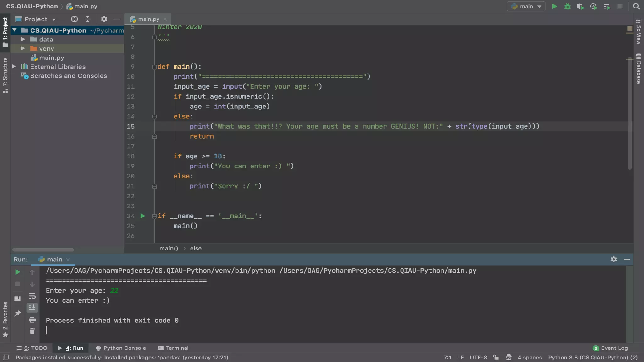Click the locate file crosshair icon
Image resolution: width=644 pixels, height=362 pixels.
click(74, 19)
